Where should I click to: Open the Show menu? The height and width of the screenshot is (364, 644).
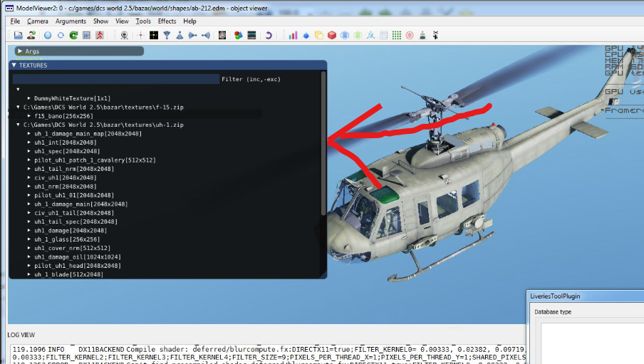[100, 21]
